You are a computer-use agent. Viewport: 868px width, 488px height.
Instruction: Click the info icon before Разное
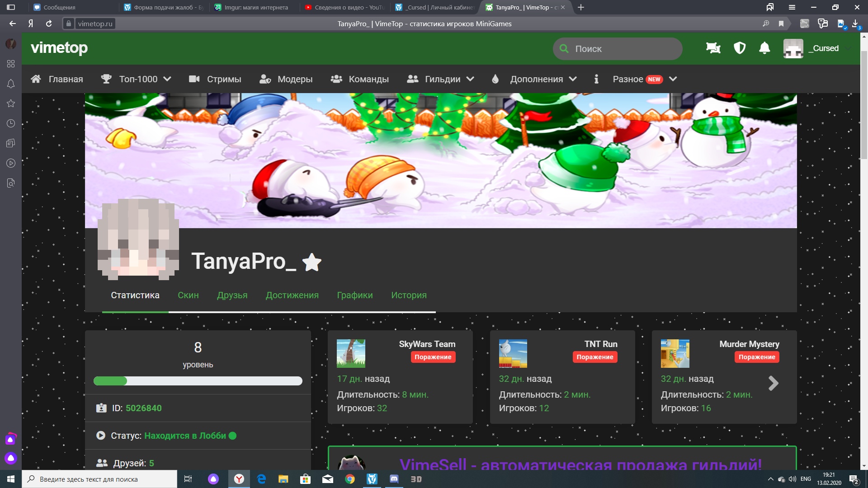click(596, 79)
